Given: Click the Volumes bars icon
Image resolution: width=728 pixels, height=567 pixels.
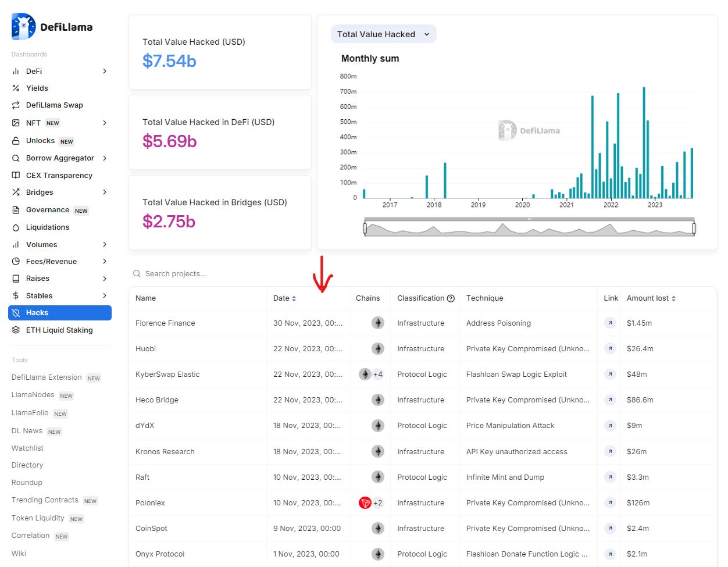Looking at the screenshot, I should click(16, 244).
